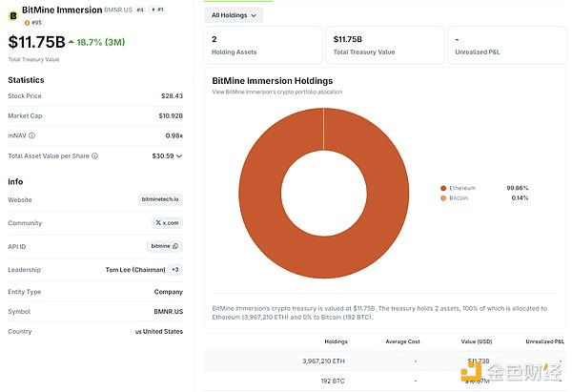Click the Ethereum legend dot
Viewport: 572px width, 392px height.
(443, 188)
